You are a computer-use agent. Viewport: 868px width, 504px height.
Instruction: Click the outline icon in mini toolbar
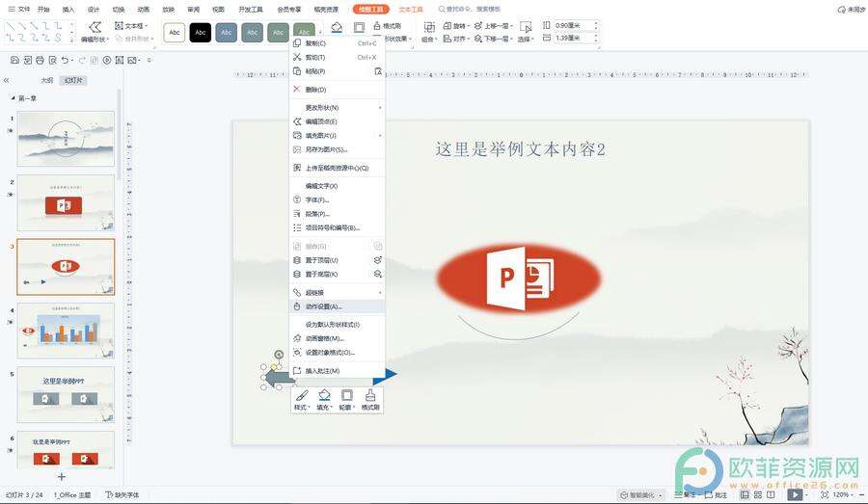[x=347, y=396]
